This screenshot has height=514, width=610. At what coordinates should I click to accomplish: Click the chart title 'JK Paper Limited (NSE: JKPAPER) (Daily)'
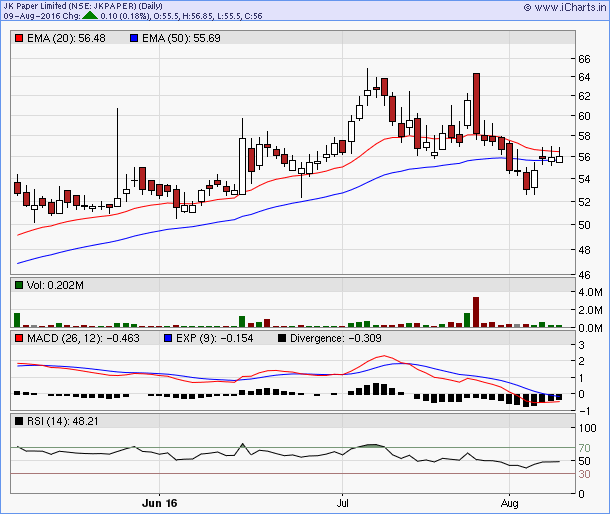click(83, 6)
